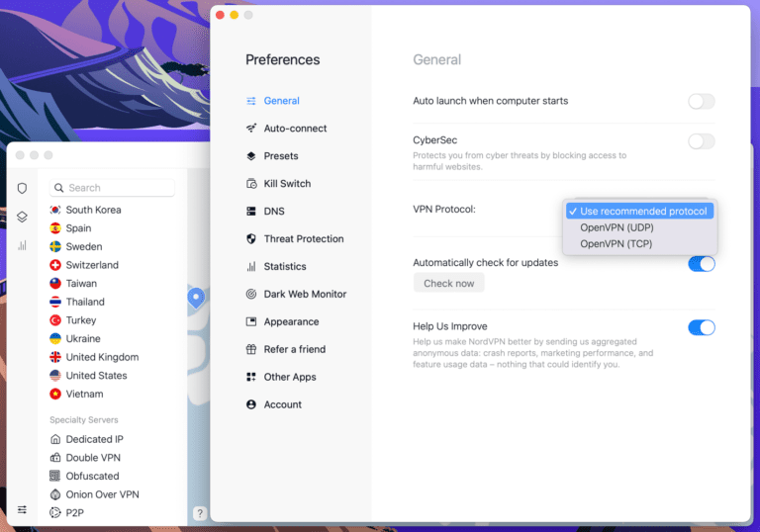
Task: Select United States in the country list
Action: (95, 376)
